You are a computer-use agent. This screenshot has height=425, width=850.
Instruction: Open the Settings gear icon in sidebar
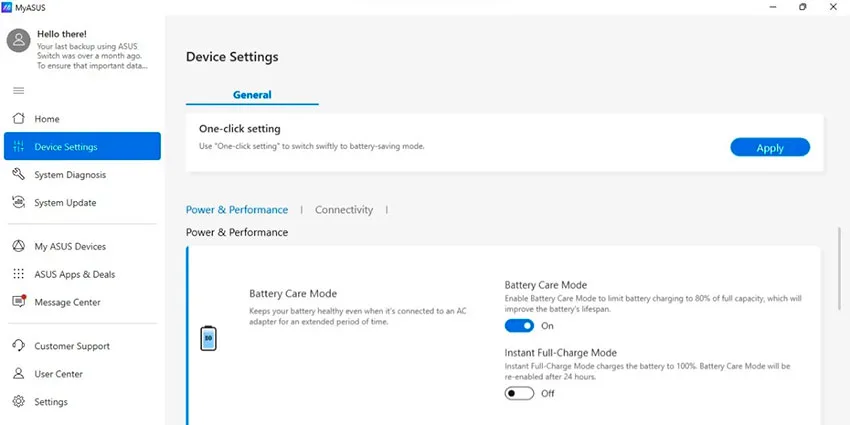click(x=18, y=401)
